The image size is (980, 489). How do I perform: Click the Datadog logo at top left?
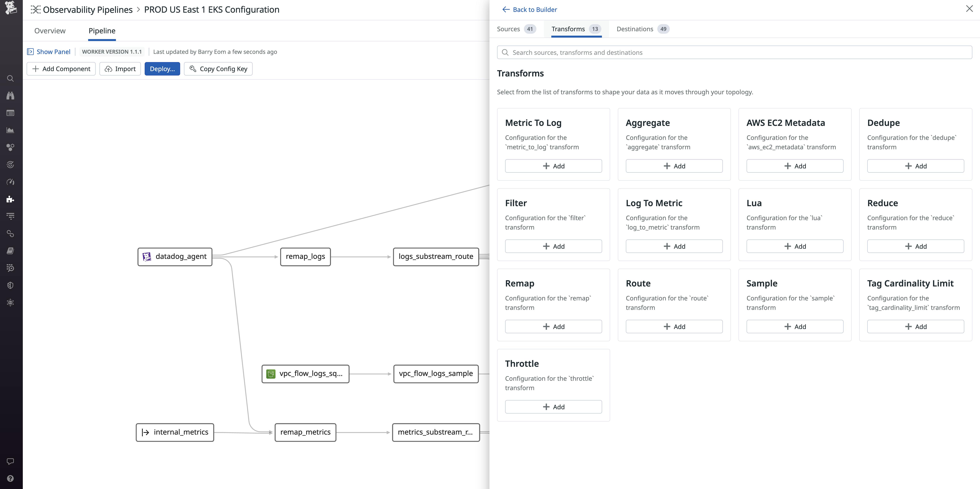click(x=10, y=8)
